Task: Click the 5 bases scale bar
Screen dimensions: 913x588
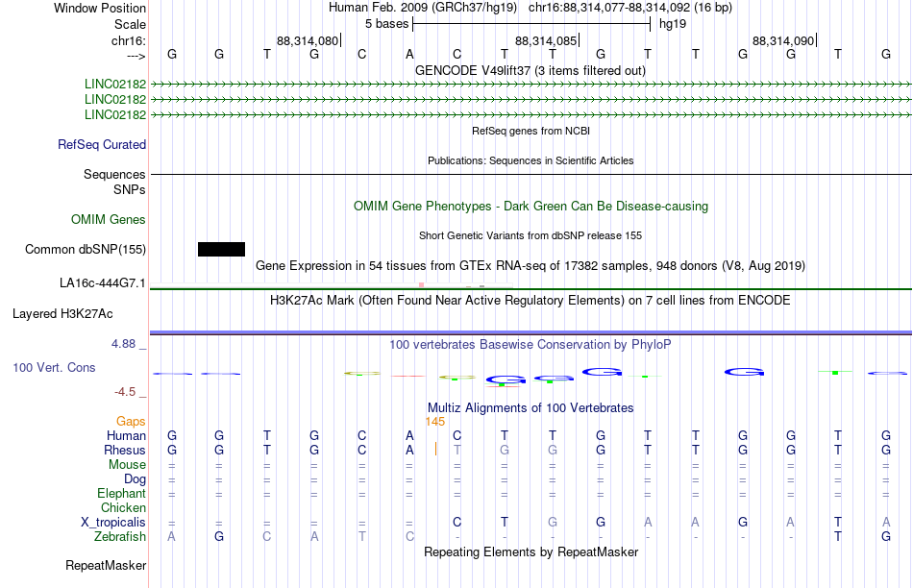Action: [531, 24]
